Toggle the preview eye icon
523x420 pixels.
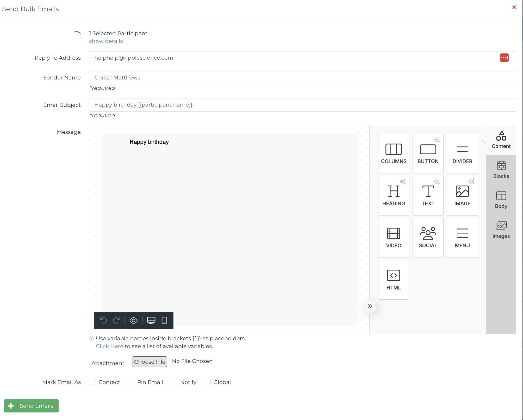[x=133, y=320]
